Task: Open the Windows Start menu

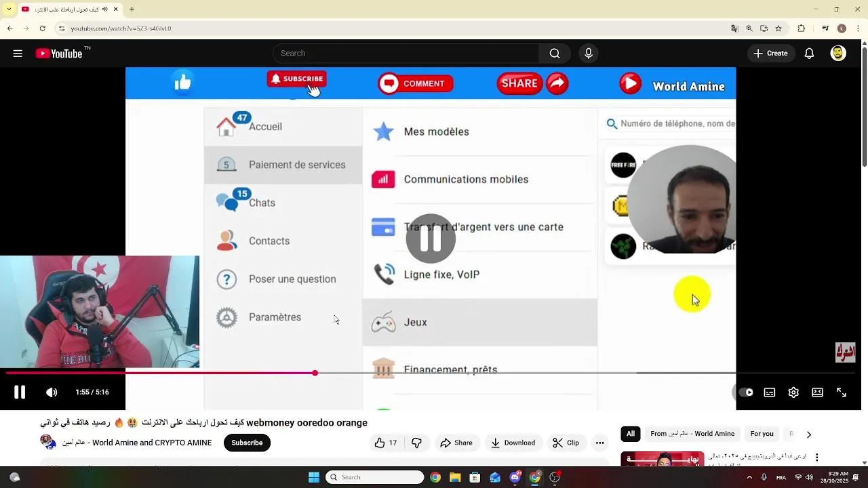Action: [x=313, y=477]
